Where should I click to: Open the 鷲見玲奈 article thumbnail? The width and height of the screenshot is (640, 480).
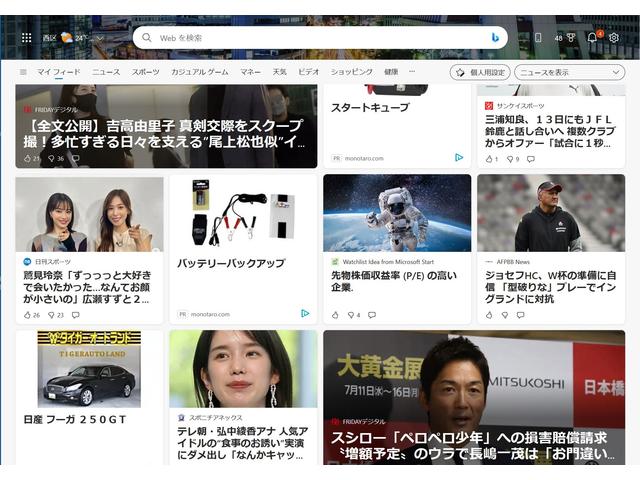coord(89,214)
